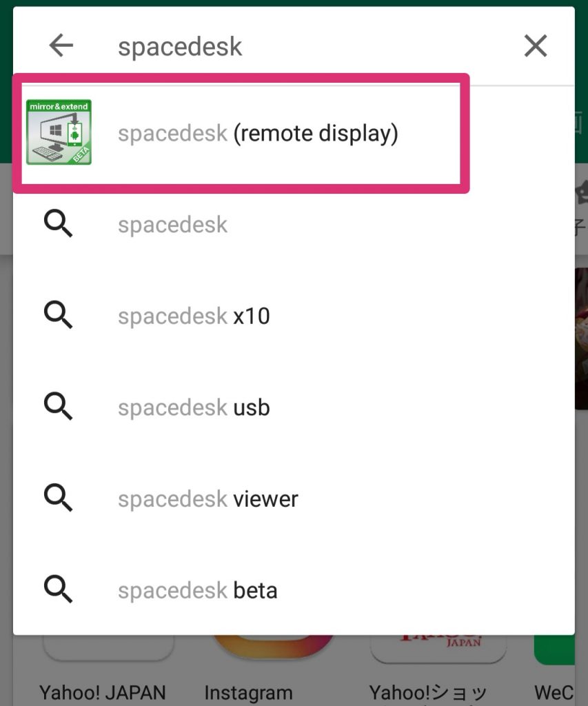Choose the spacedesk viewer suggestion
The image size is (588, 706).
coord(207,498)
